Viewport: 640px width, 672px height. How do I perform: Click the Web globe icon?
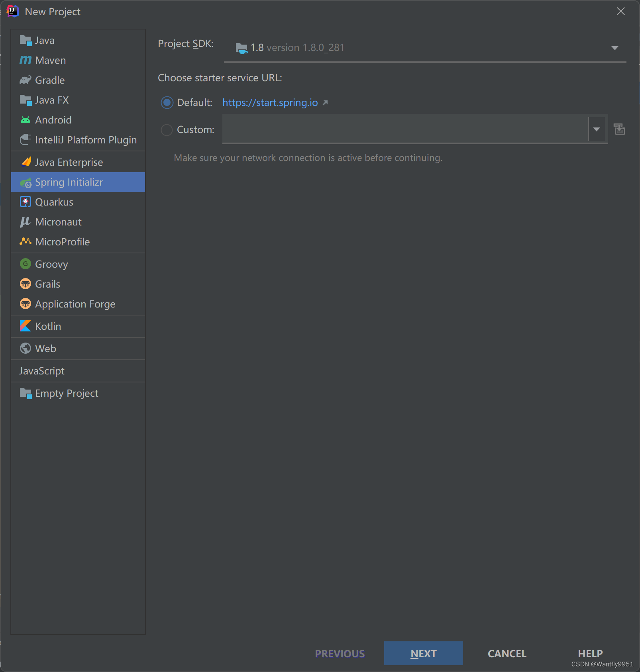[26, 348]
